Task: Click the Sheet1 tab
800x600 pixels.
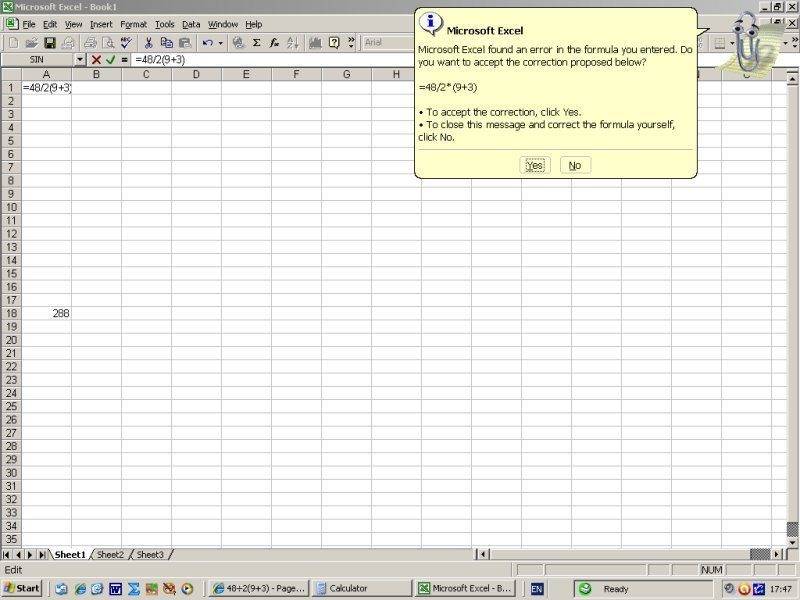Action: pos(70,555)
